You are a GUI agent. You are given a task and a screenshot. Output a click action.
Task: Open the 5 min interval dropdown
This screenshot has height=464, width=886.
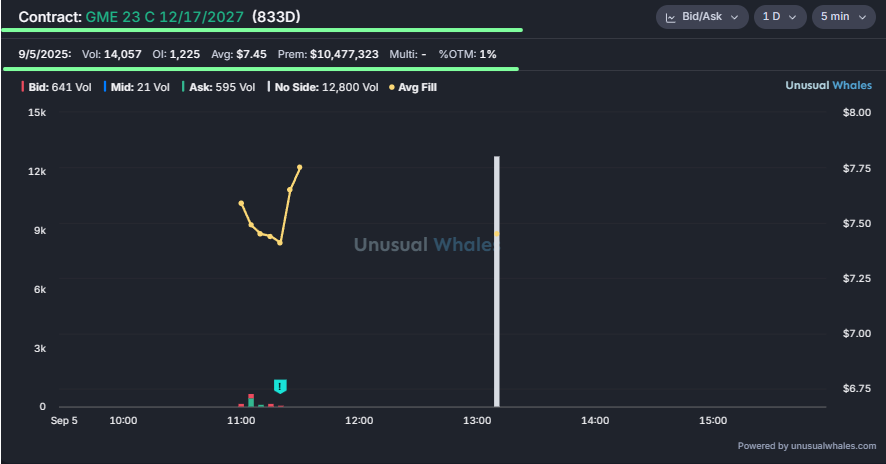click(x=844, y=17)
